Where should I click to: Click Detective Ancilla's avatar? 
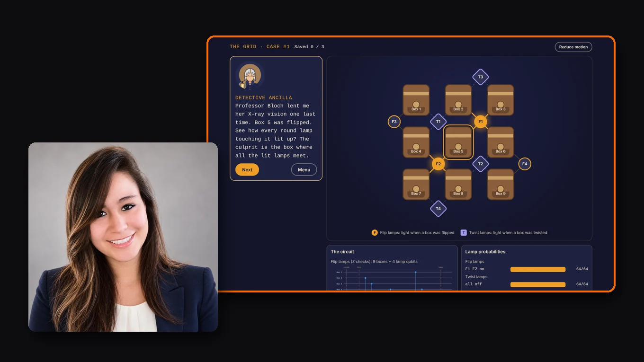point(250,76)
